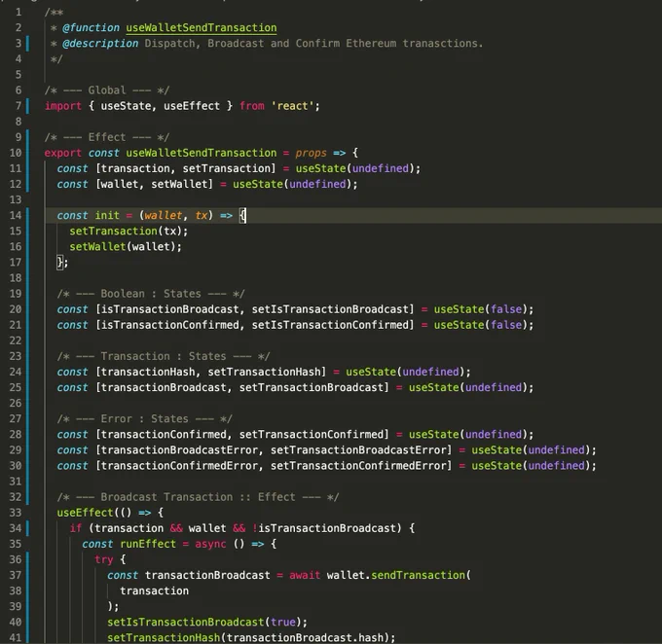The image size is (662, 644).
Task: Click the word 'Ethereum' in the description comment
Action: [371, 44]
